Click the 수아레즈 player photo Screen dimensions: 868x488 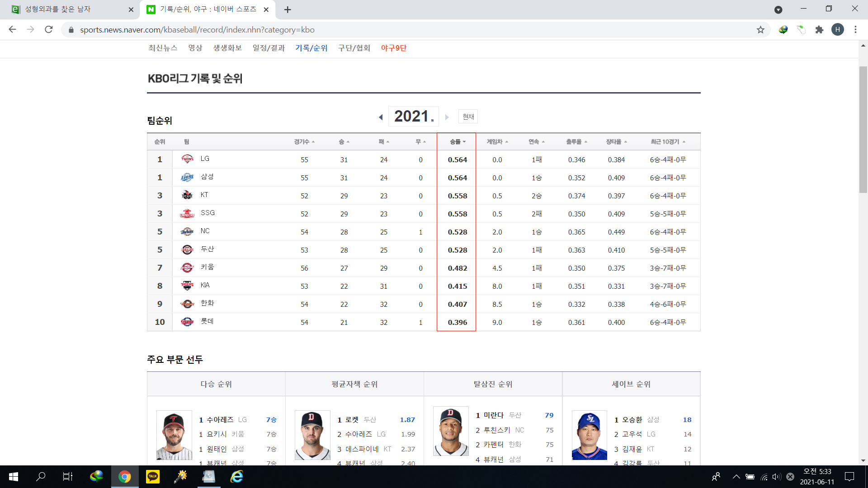(174, 435)
